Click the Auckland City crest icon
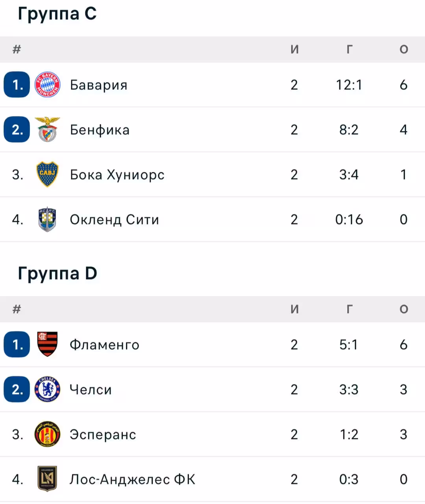The width and height of the screenshot is (425, 504). tap(47, 219)
